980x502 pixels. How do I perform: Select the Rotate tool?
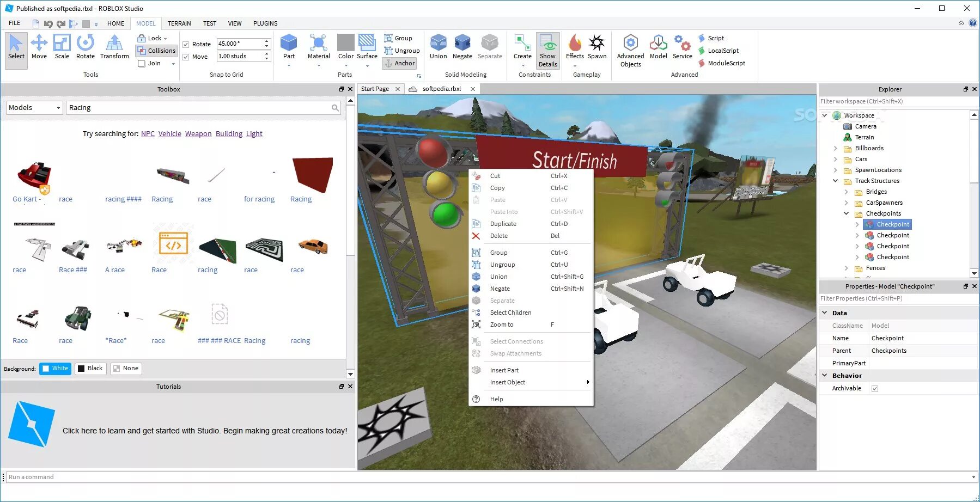click(85, 47)
